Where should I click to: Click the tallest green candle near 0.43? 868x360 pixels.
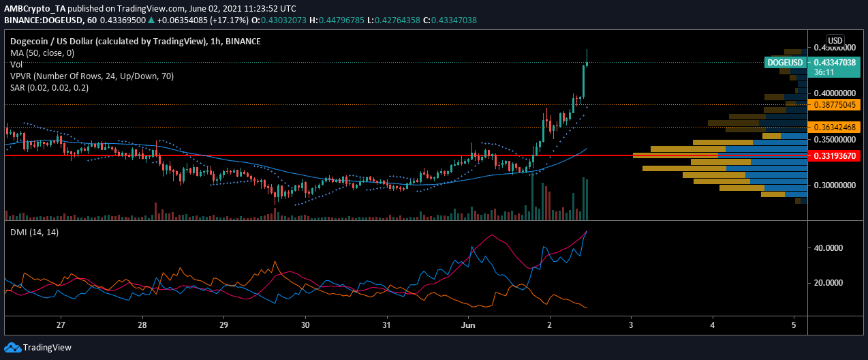click(583, 80)
